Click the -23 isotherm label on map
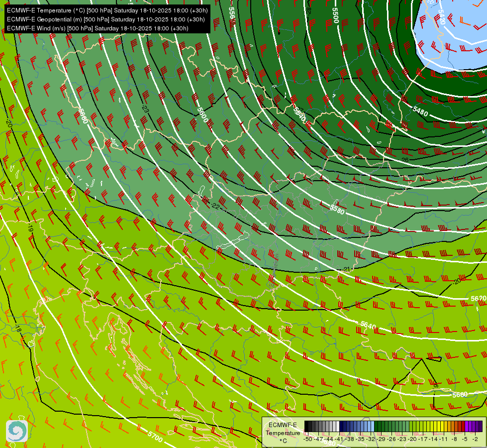Image resolution: width=487 pixels, height=448 pixels. click(145, 109)
